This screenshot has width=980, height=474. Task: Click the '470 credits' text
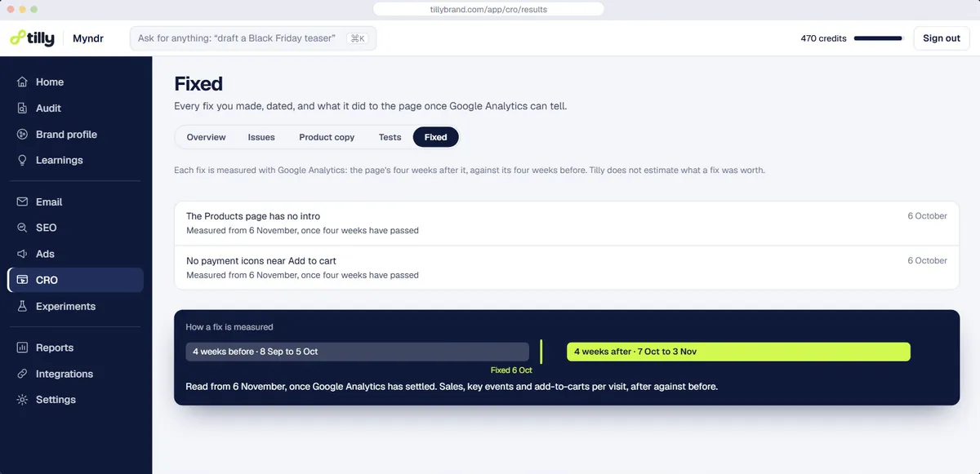click(823, 38)
